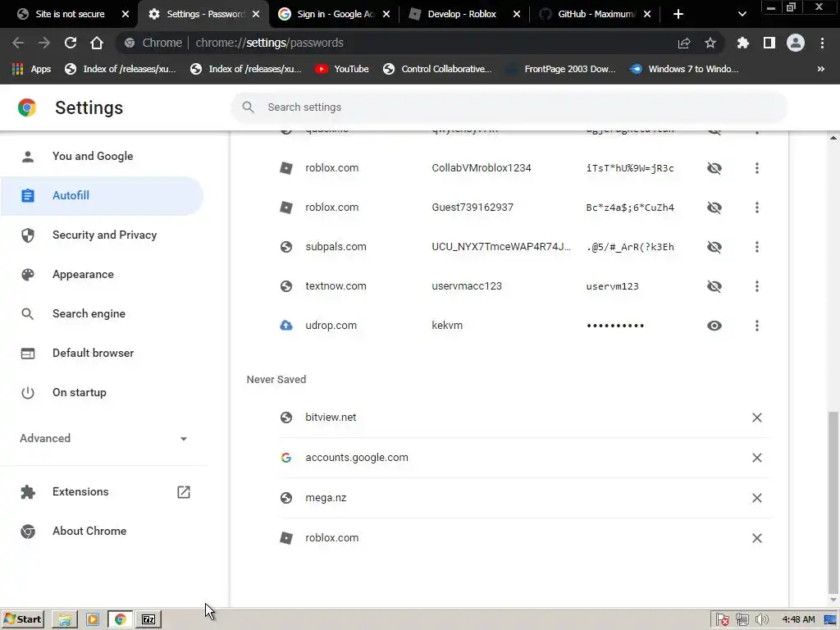Screen dimensions: 840x630
Task: Click the username uservmacc123
Action: coord(467,286)
